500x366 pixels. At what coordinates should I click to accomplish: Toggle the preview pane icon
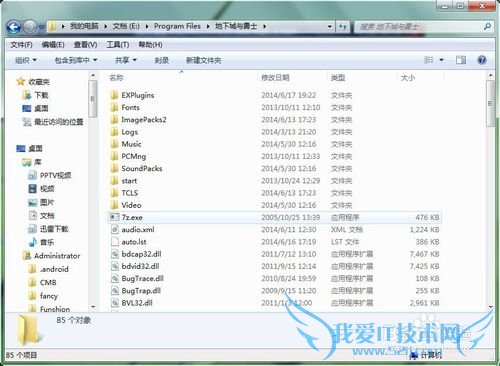click(461, 60)
